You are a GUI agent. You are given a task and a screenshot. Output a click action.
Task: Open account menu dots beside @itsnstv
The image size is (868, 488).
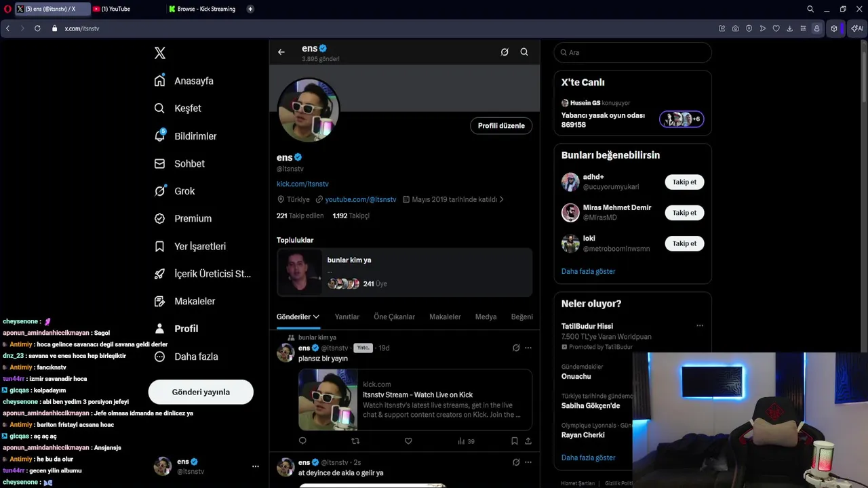(x=256, y=466)
